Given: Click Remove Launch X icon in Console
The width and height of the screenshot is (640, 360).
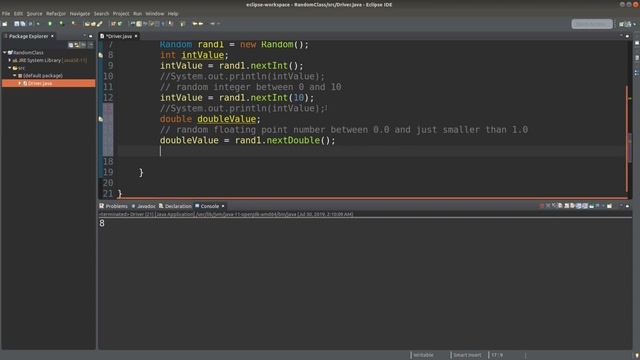Looking at the screenshot, I should (x=548, y=206).
